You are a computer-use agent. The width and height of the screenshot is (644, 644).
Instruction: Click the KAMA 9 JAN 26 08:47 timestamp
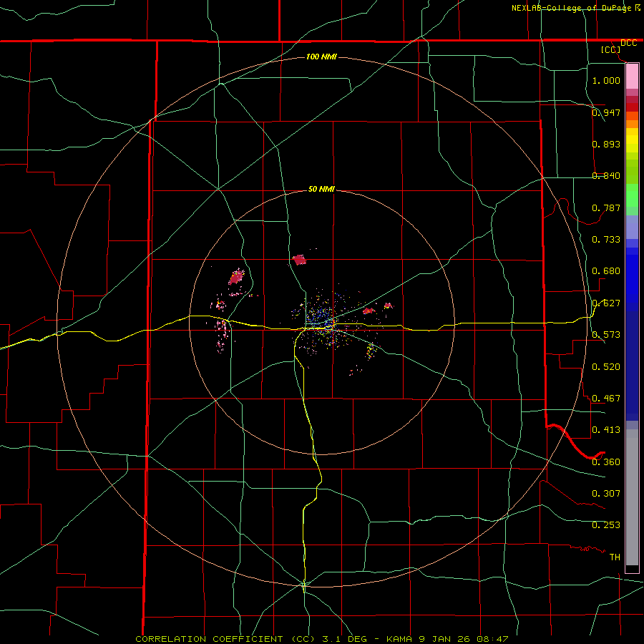tap(447, 639)
